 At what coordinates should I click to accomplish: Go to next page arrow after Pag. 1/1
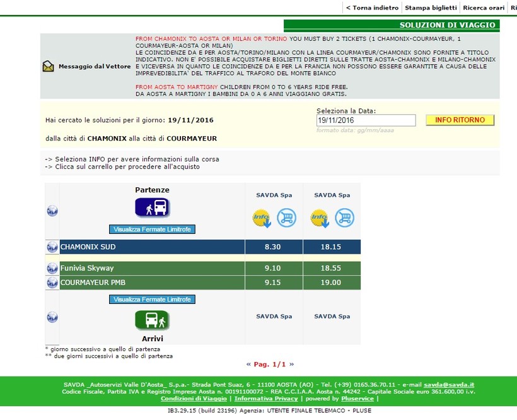click(291, 365)
